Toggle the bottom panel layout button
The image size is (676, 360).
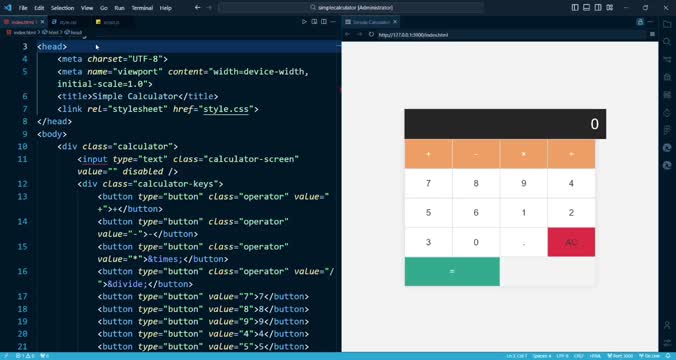[x=586, y=8]
